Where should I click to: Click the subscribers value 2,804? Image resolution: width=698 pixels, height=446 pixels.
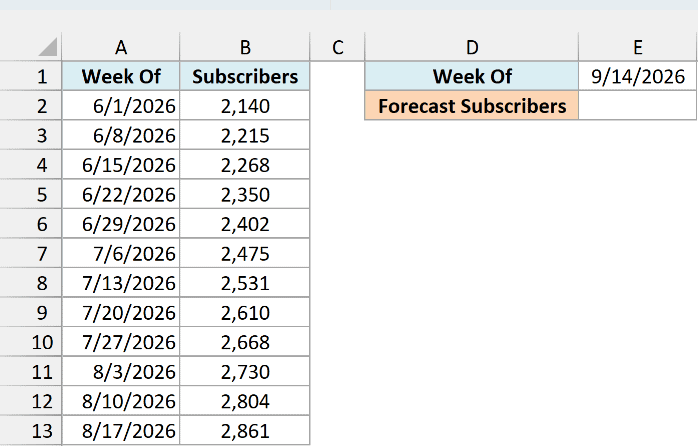coord(245,401)
